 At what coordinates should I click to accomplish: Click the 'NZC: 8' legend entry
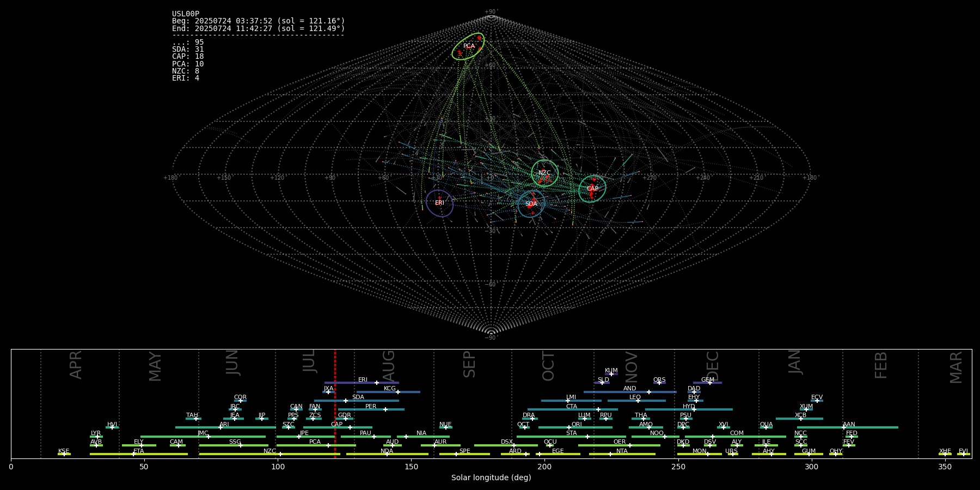186,71
